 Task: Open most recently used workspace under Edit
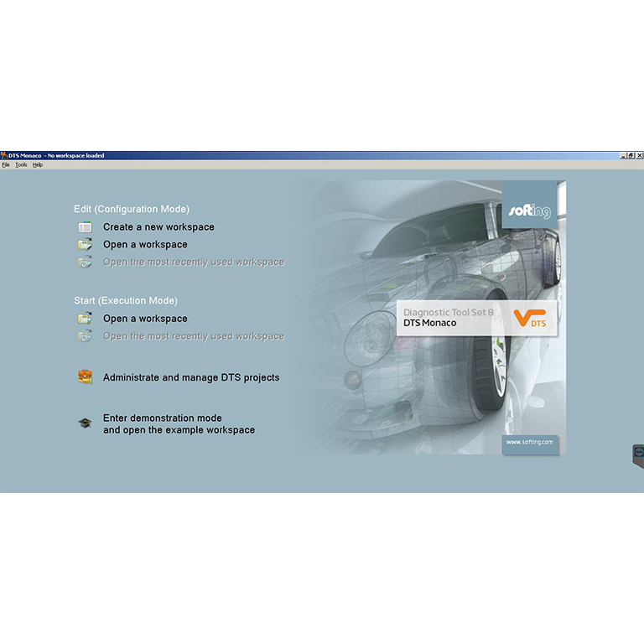(x=194, y=262)
